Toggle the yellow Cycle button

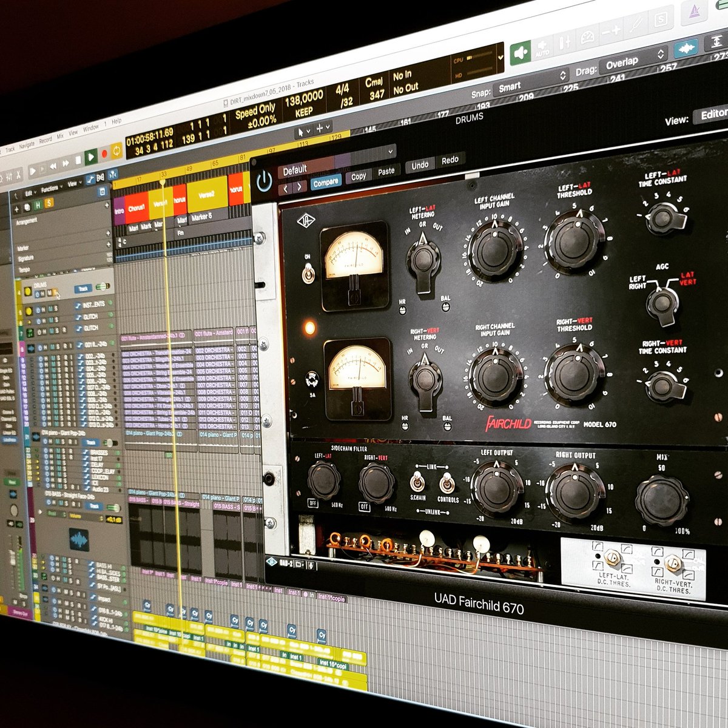point(116,150)
